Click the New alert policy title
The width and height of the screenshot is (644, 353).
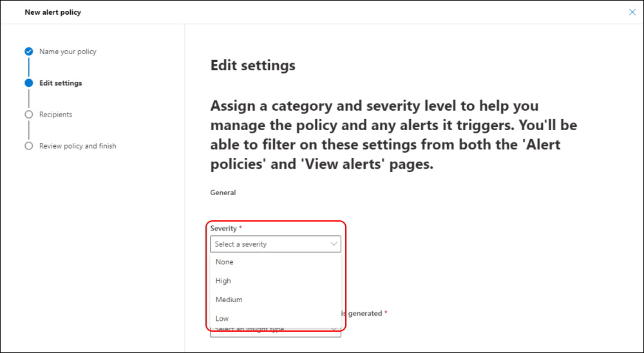tap(53, 12)
